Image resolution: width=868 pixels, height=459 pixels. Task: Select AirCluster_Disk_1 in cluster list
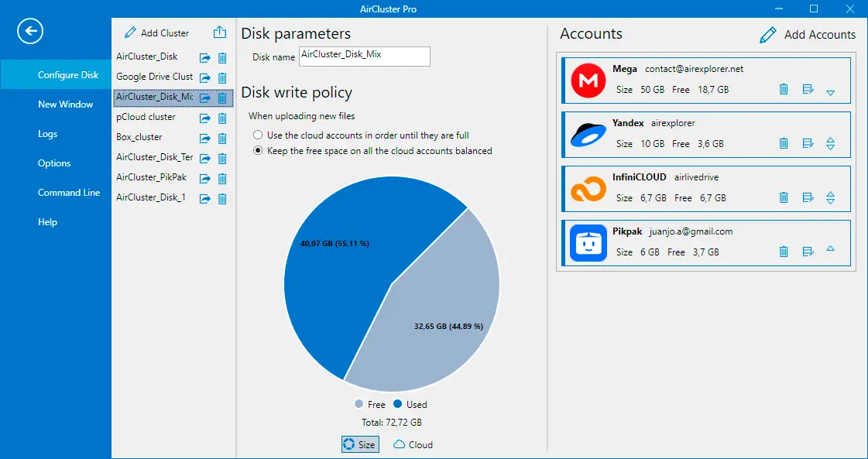click(150, 197)
